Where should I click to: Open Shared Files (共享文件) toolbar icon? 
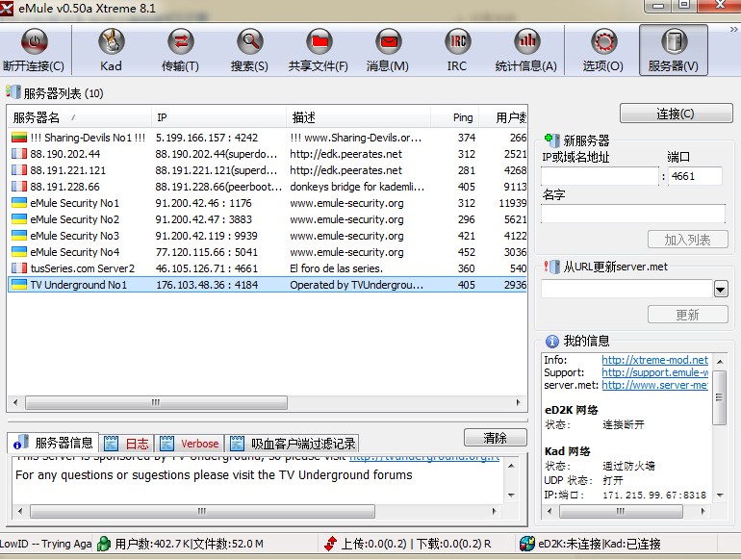click(x=319, y=41)
